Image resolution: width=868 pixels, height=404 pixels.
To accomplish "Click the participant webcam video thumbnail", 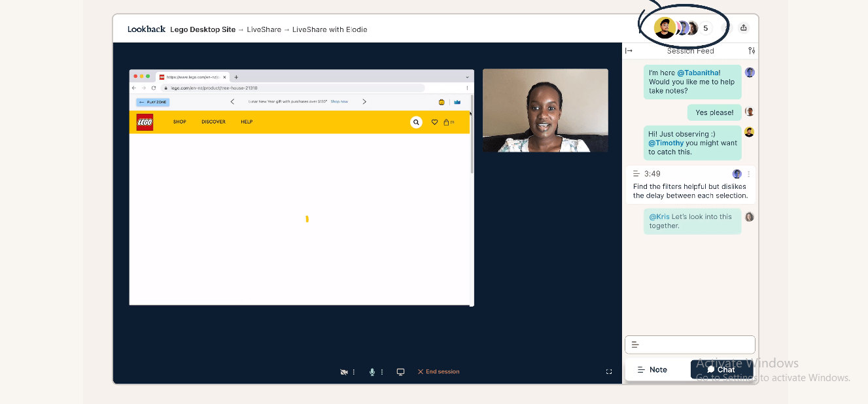I will [x=545, y=110].
